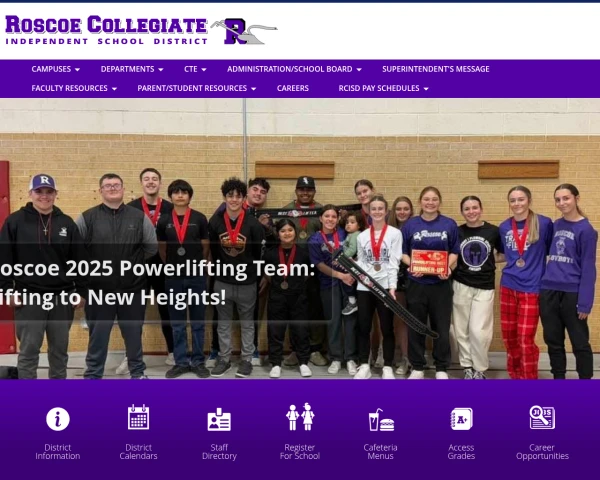600x480 pixels.
Task: Open the Careers menu item
Action: [293, 88]
